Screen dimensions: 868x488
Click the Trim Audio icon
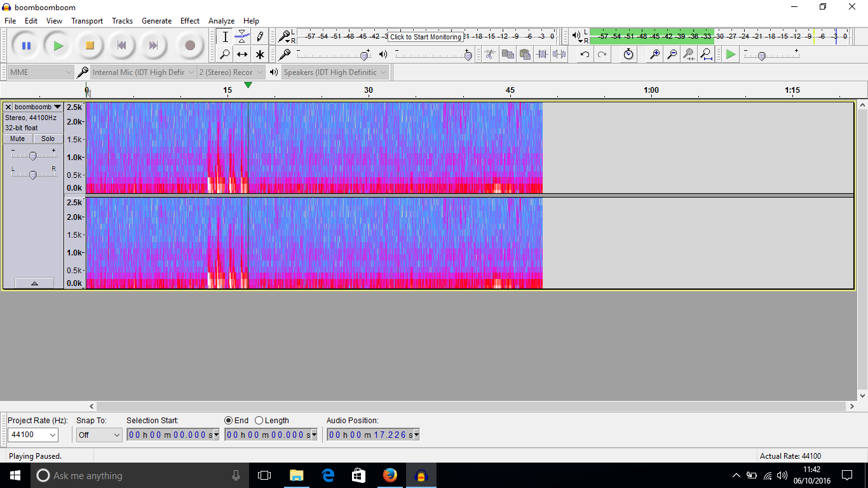(541, 54)
